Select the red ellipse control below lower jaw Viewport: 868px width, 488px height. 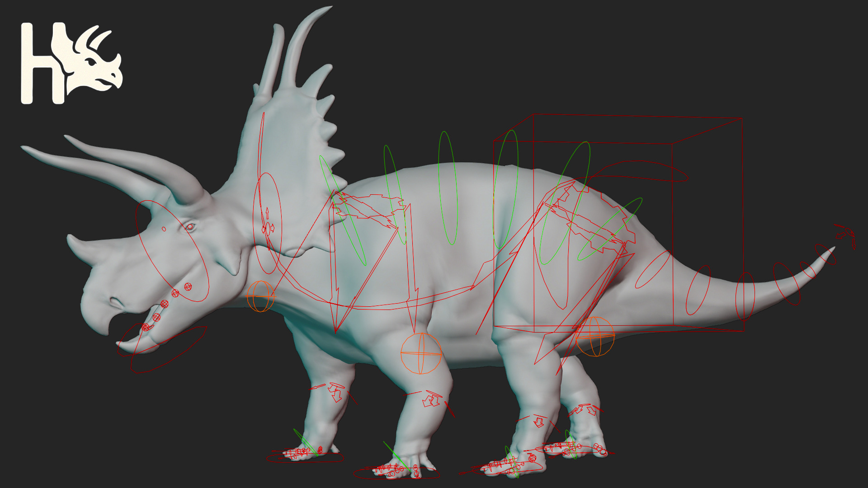pyautogui.click(x=169, y=350)
